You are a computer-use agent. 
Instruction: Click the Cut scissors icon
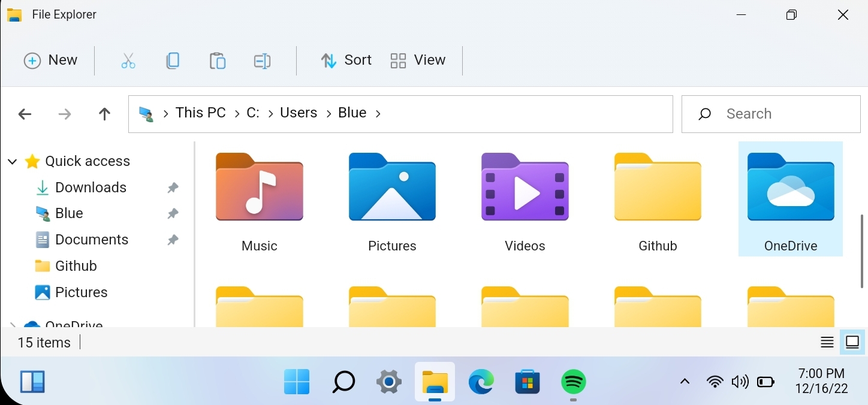[x=128, y=61]
